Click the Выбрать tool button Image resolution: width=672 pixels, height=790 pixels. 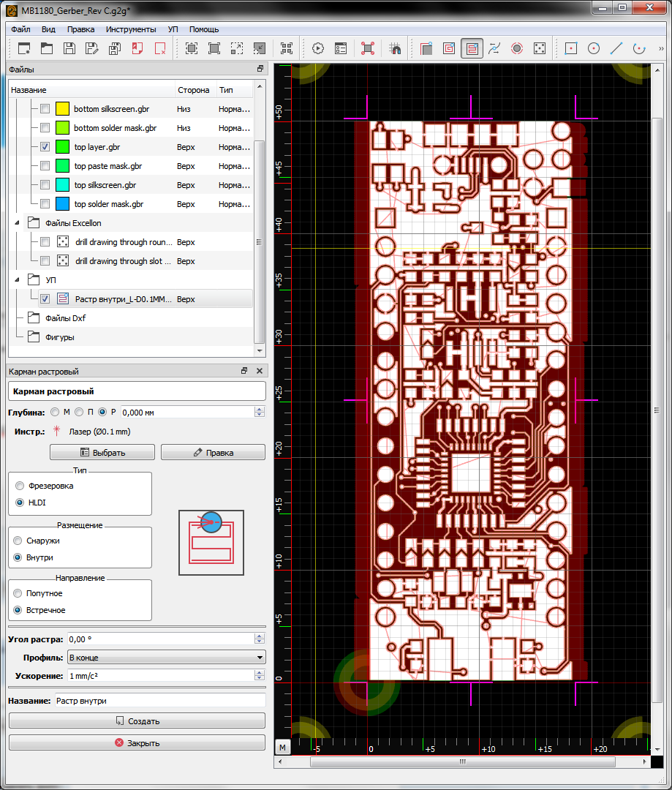[x=102, y=453]
